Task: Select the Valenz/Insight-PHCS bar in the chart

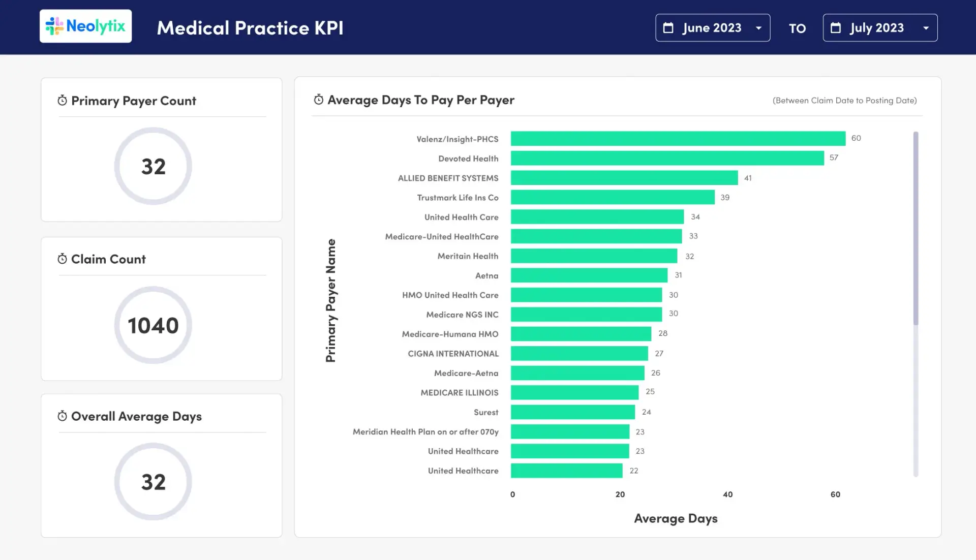Action: 676,138
